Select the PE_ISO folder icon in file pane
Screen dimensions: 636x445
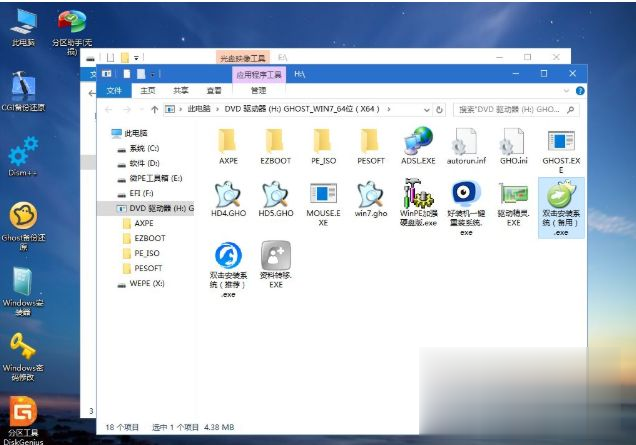[x=323, y=140]
